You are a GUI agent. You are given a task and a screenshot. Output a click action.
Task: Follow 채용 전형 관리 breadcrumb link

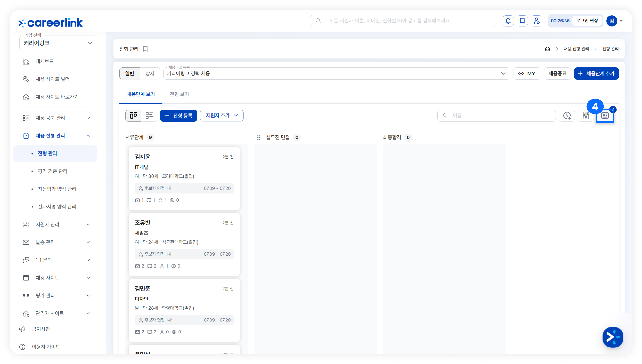click(x=576, y=49)
